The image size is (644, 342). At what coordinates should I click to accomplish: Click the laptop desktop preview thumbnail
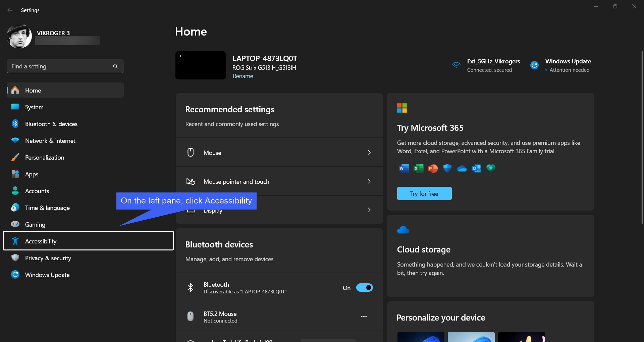(x=201, y=65)
